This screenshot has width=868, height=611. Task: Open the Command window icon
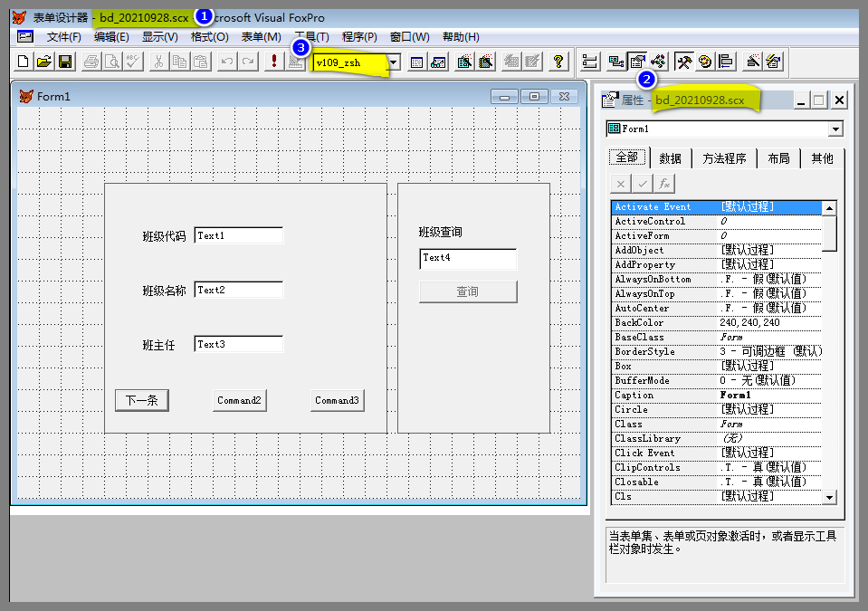[417, 62]
